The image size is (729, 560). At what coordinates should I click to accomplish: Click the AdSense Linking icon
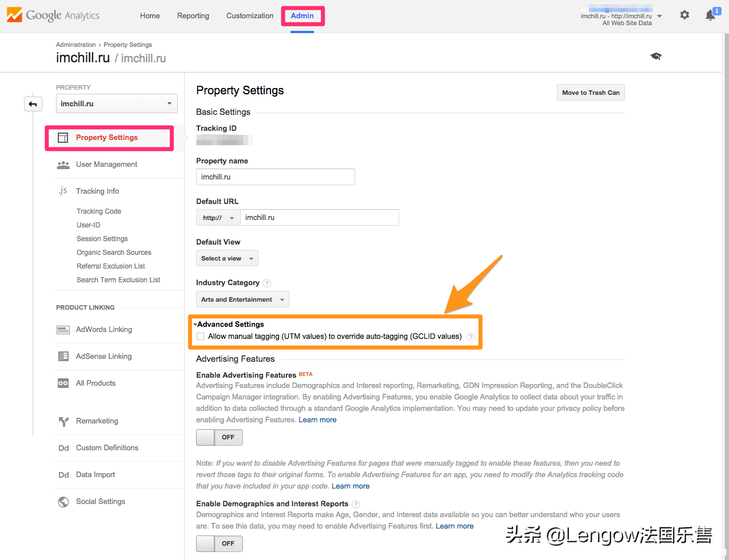(63, 357)
